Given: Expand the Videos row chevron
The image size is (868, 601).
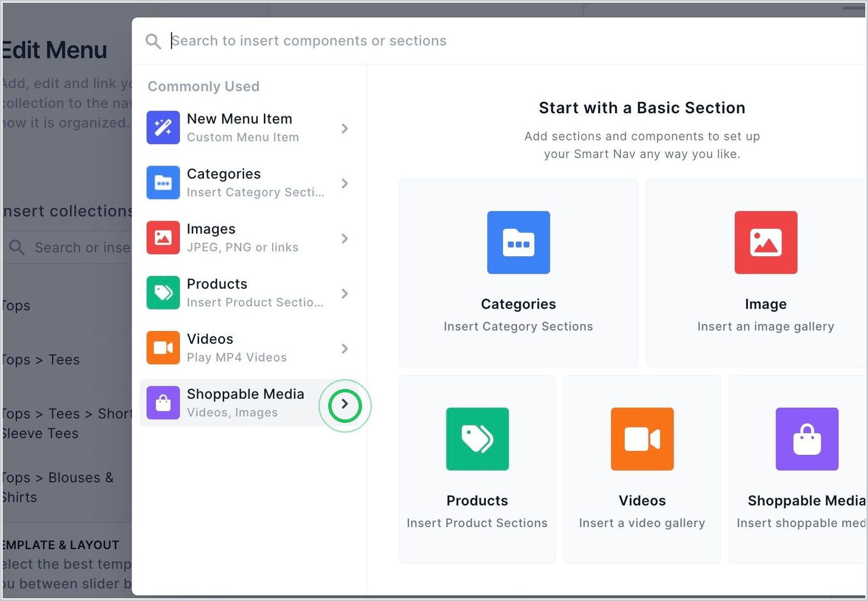Looking at the screenshot, I should pyautogui.click(x=345, y=349).
